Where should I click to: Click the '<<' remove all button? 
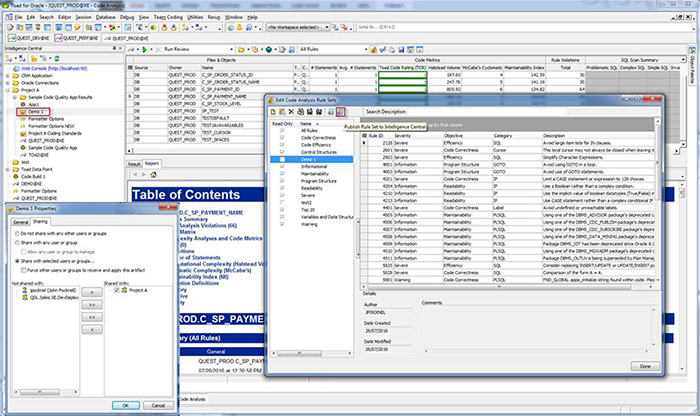point(92,317)
